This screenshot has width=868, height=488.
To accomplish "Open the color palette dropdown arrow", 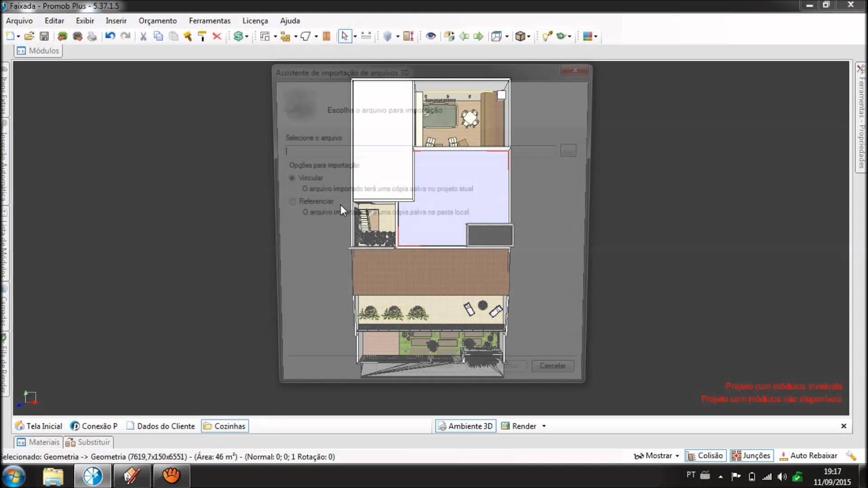I will pos(596,37).
